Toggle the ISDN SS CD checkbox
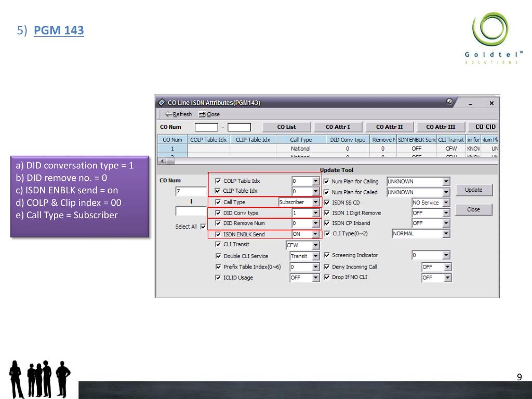532x399 pixels. (x=327, y=202)
